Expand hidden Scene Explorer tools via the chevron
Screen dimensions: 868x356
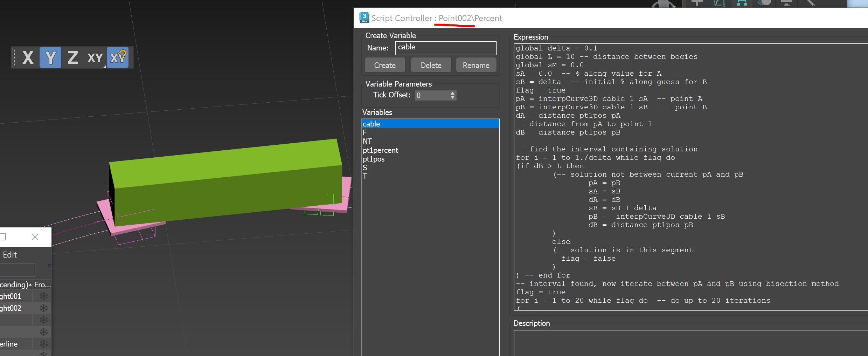pos(49,265)
